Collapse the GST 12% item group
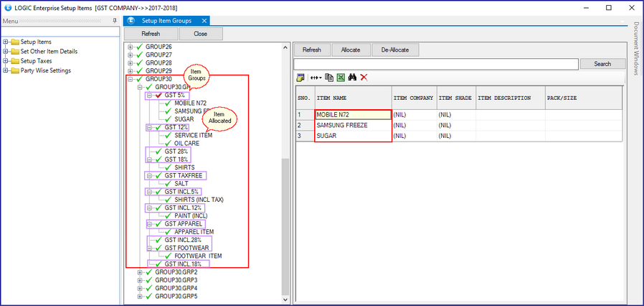644x306 pixels. tap(149, 128)
